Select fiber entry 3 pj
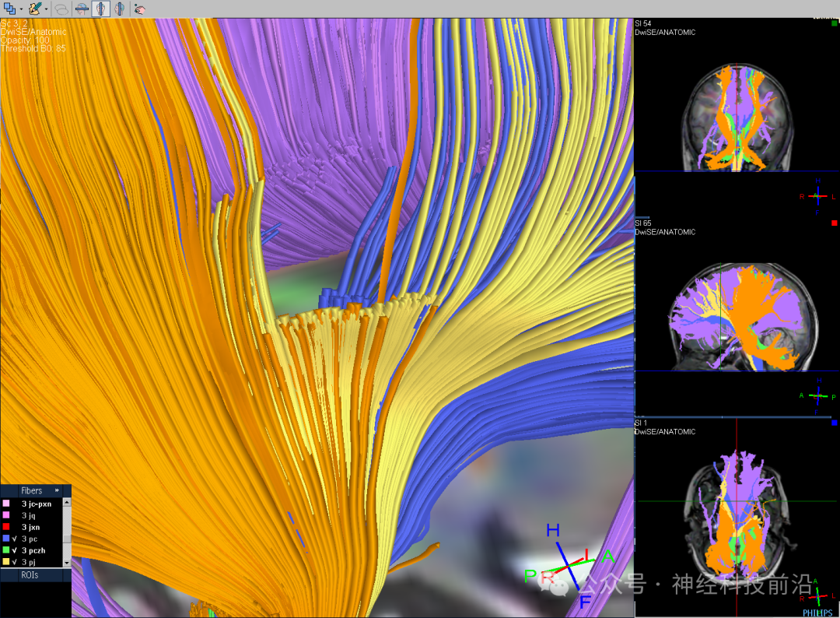This screenshot has width=840, height=618. tap(29, 562)
